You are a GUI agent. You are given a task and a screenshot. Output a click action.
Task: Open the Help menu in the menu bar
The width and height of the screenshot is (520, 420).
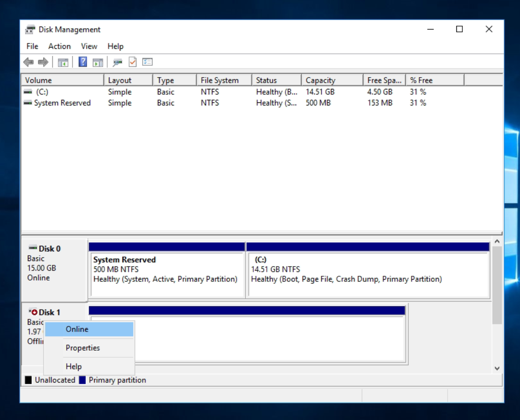[116, 47]
